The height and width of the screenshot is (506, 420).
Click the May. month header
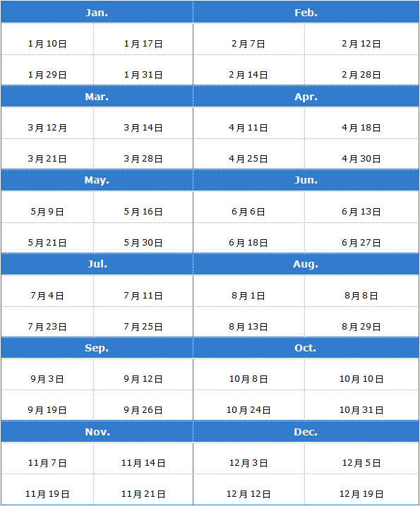pos(97,180)
